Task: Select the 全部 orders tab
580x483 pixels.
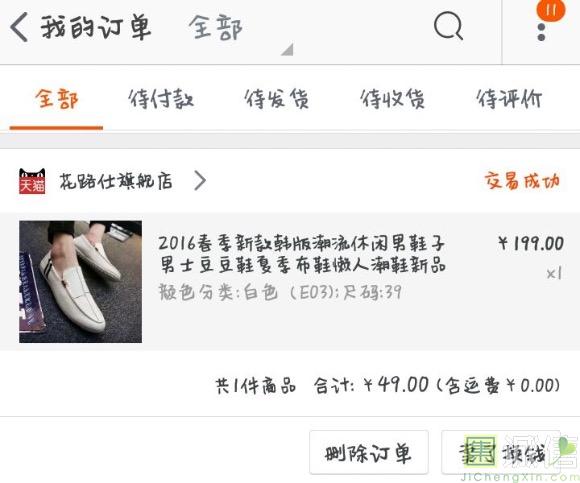Action: click(x=57, y=99)
